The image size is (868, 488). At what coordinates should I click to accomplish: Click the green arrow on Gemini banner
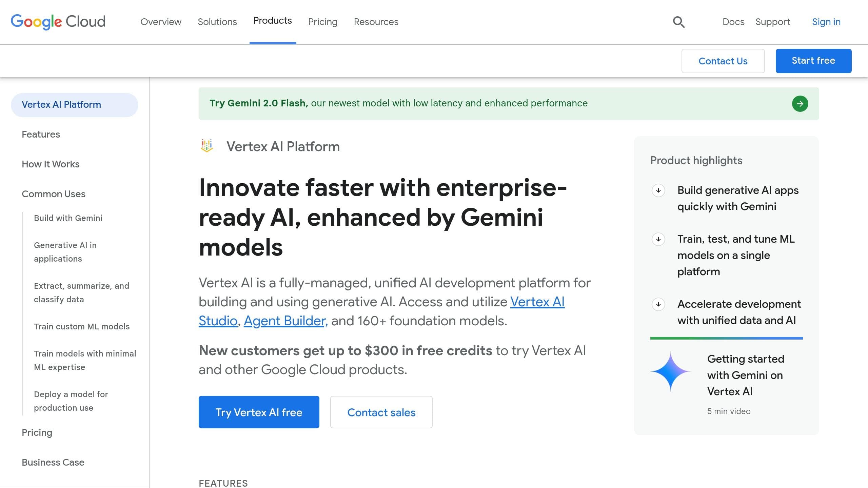(x=800, y=103)
